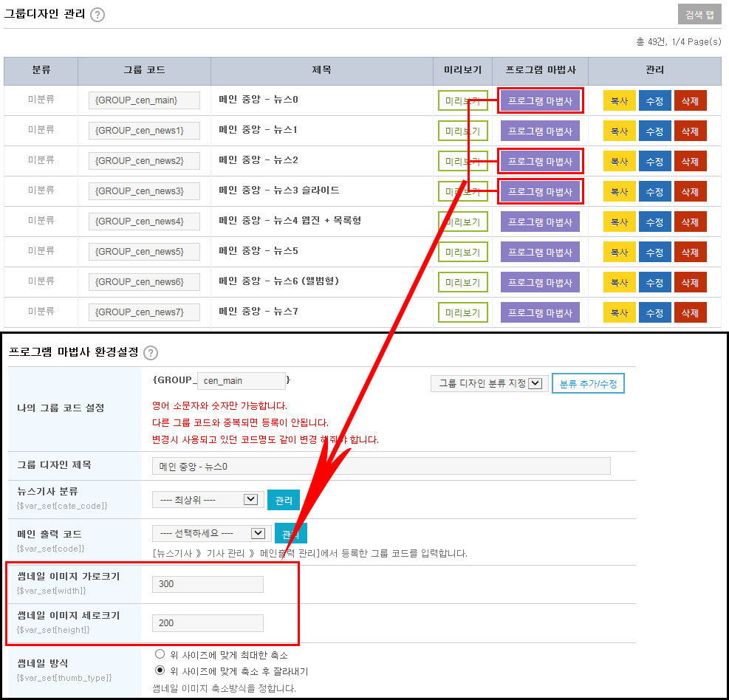The width and height of the screenshot is (729, 700).
Task: Select radio 위 사이즈에 맞게 축소 후 잘라내기
Action: click(x=160, y=670)
